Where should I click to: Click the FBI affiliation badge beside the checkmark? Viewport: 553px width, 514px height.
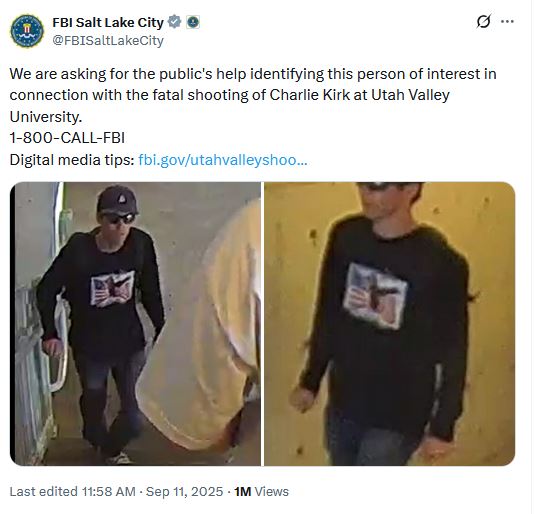[193, 22]
